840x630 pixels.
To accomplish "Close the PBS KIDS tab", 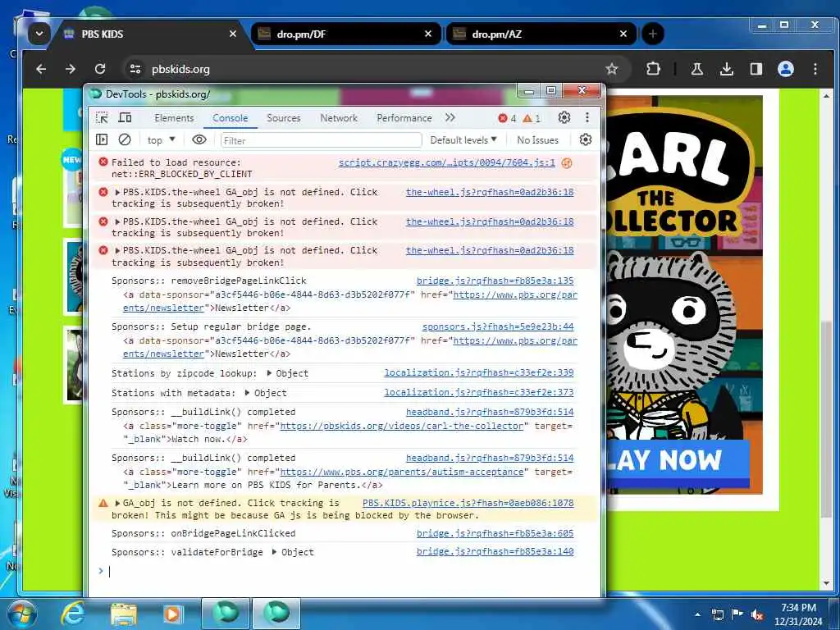I will tap(232, 34).
